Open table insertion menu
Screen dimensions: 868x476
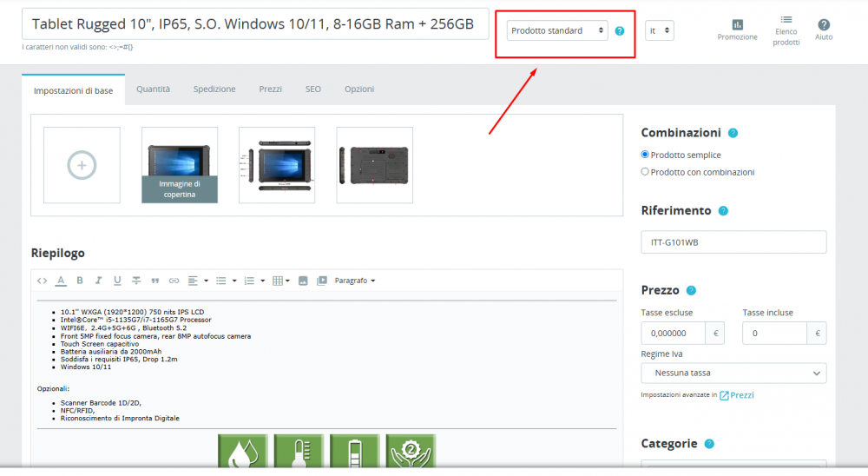pos(281,281)
